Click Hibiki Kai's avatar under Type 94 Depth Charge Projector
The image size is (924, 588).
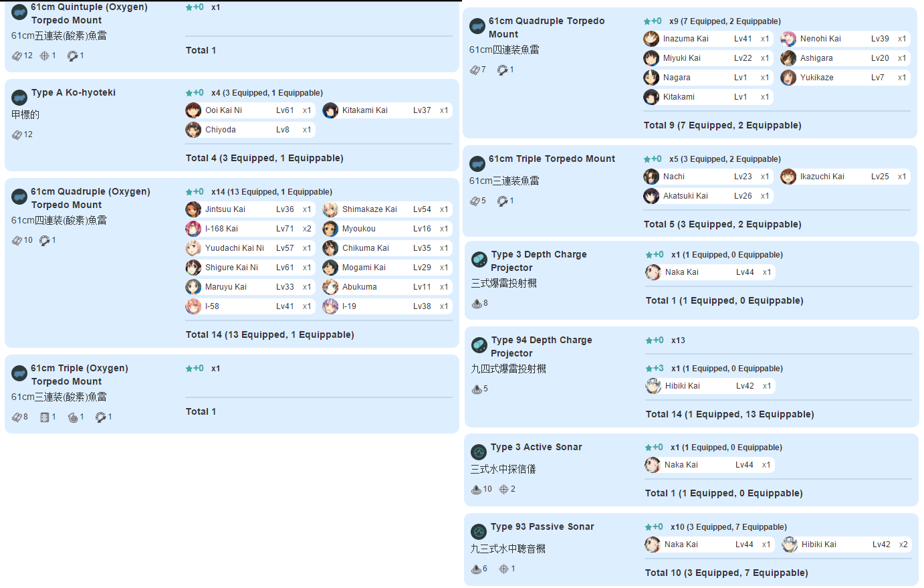tap(653, 386)
